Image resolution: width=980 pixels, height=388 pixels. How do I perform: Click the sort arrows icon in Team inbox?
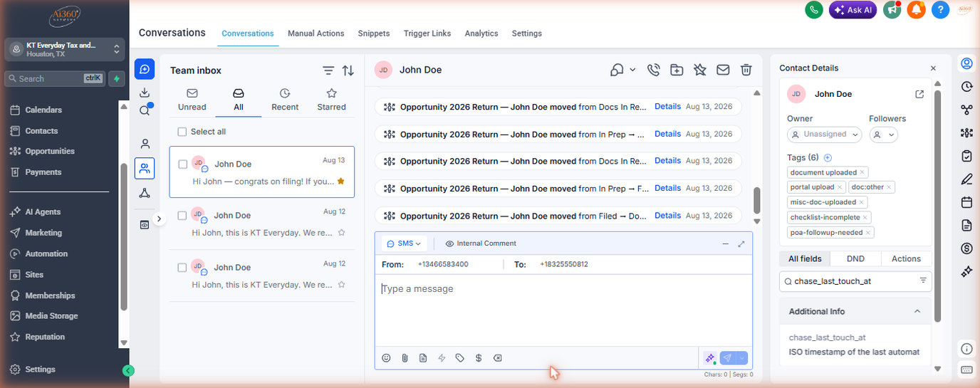[x=348, y=70]
